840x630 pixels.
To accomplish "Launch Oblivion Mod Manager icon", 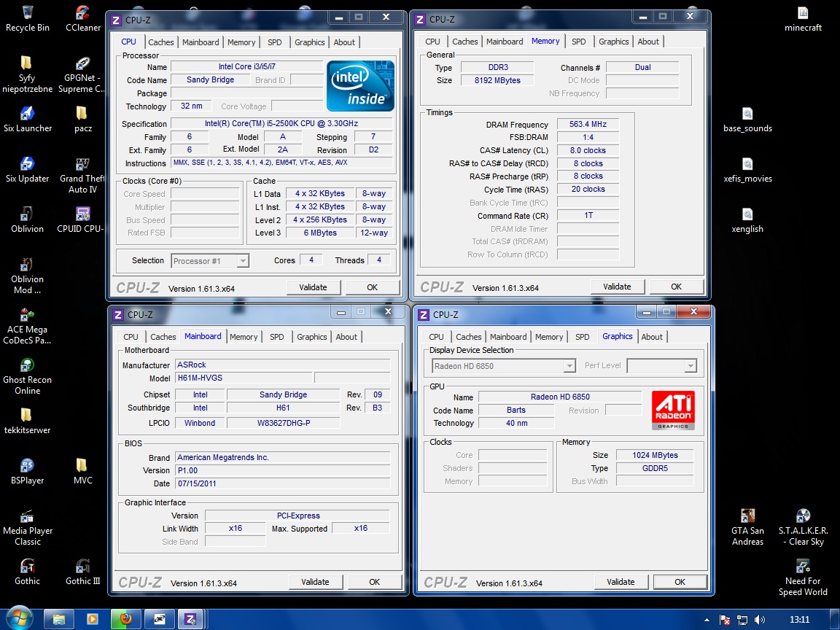I will 27,276.
